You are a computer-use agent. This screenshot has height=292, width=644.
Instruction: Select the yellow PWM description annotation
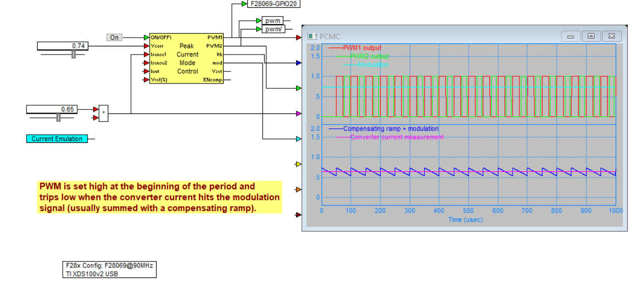click(x=159, y=197)
